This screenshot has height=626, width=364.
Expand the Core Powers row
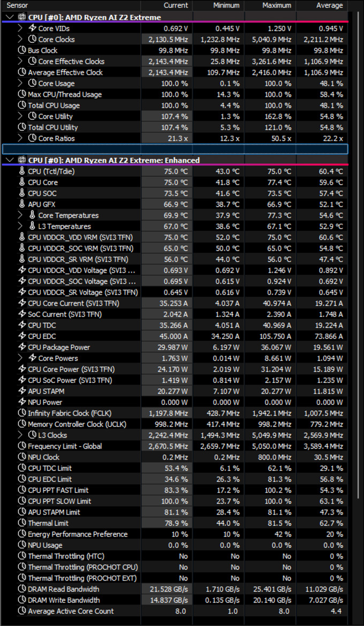tap(20, 358)
